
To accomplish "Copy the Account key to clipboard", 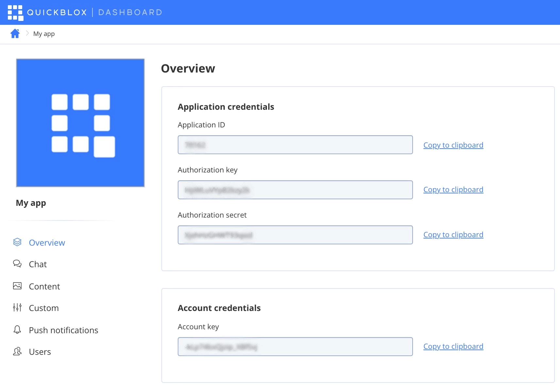I will coord(453,346).
